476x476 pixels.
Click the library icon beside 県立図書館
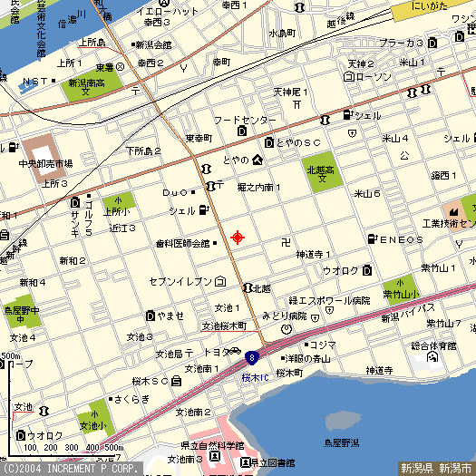(245, 462)
